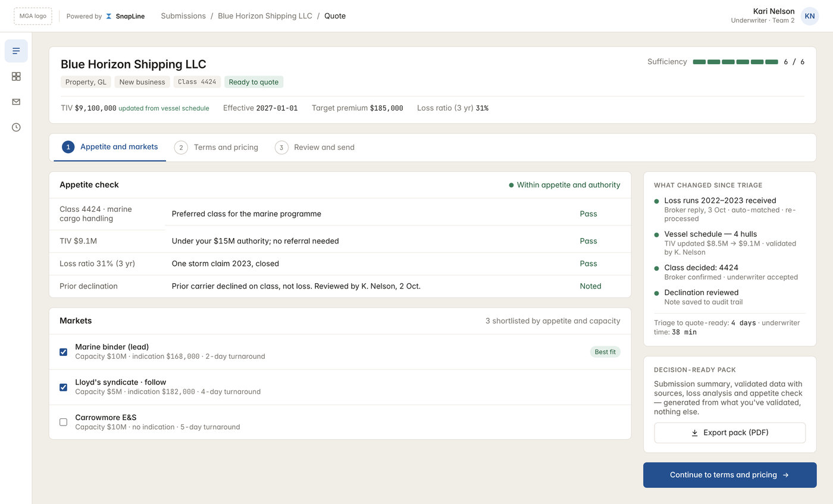Go to the Terms and pricing step
The width and height of the screenshot is (833, 504).
click(x=217, y=148)
